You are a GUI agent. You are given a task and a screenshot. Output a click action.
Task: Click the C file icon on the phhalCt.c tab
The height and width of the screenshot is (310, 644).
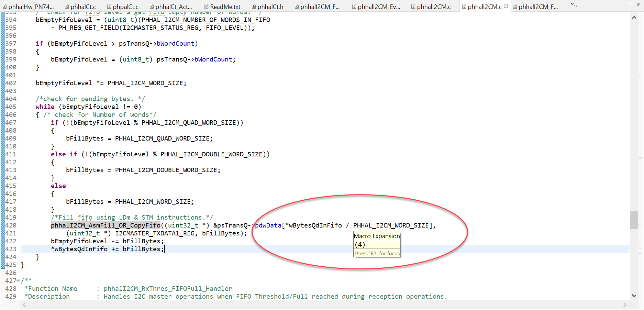67,6
